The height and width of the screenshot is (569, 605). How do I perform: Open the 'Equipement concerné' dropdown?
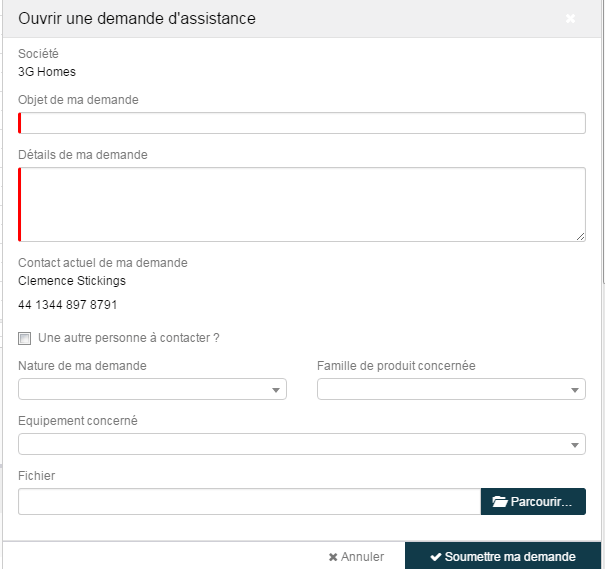pos(302,444)
